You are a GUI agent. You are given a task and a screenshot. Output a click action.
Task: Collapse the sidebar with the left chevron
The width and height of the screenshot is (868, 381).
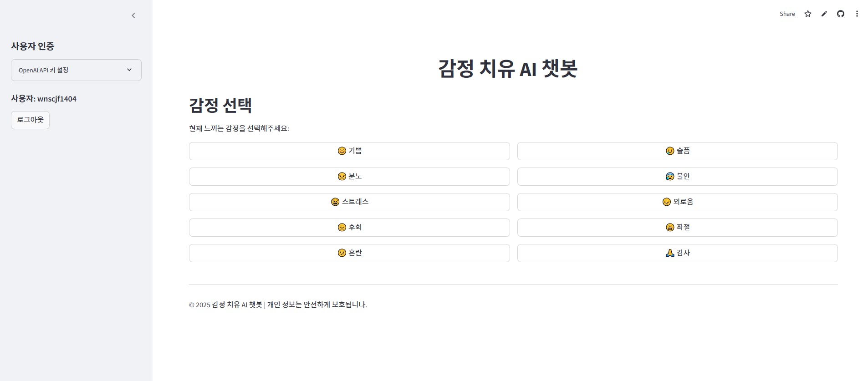(133, 15)
